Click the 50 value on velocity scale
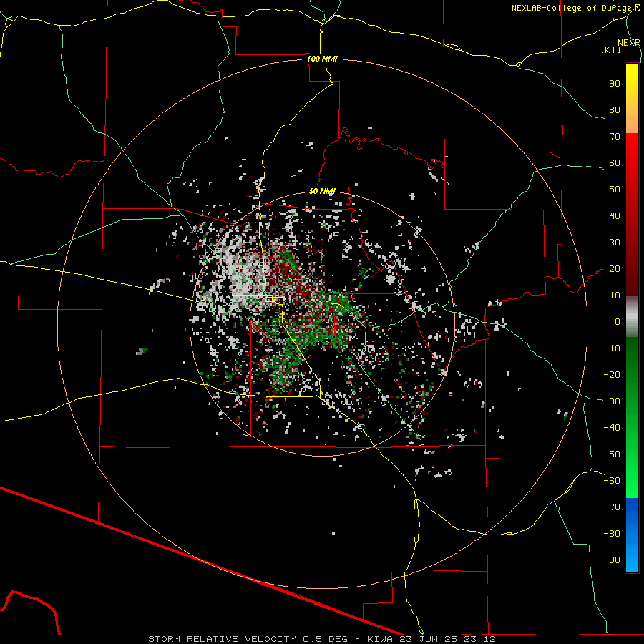This screenshot has width=644, height=644. tap(615, 190)
